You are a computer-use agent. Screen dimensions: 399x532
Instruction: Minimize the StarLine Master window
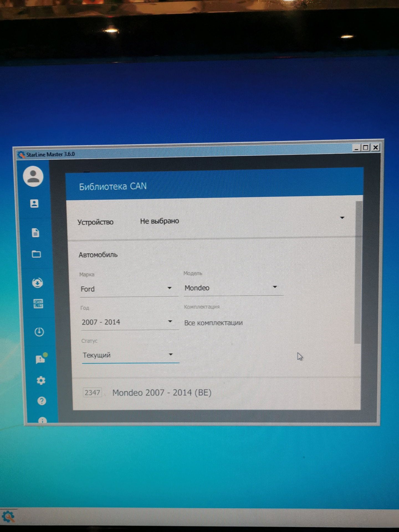tap(357, 148)
